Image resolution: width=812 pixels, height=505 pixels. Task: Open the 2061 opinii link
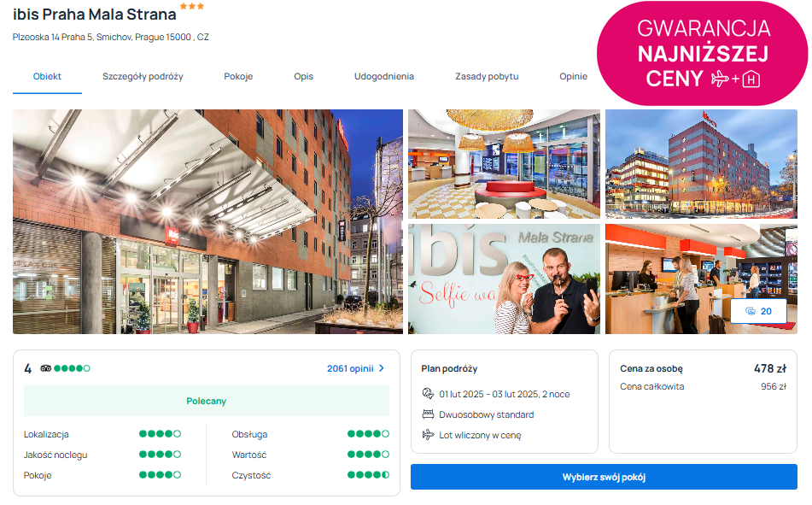pyautogui.click(x=350, y=368)
